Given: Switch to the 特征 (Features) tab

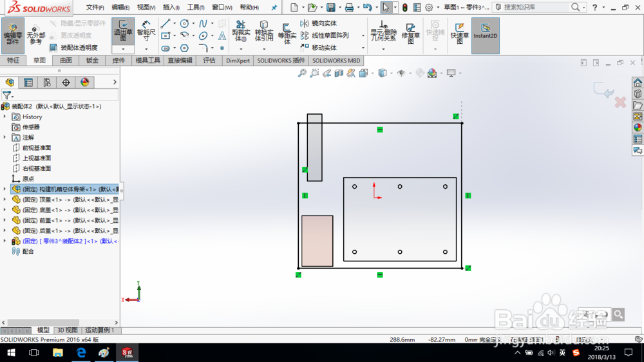Looking at the screenshot, I should pyautogui.click(x=13, y=61).
